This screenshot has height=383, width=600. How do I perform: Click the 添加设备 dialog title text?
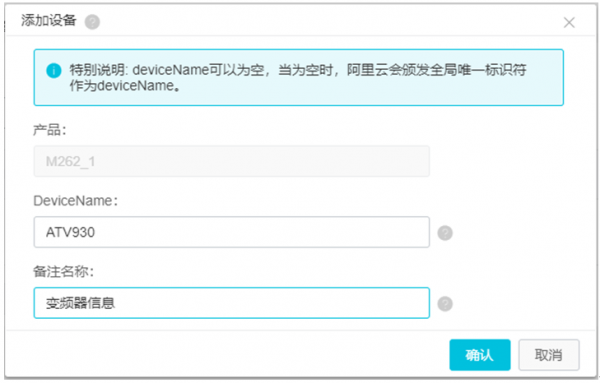tap(49, 21)
